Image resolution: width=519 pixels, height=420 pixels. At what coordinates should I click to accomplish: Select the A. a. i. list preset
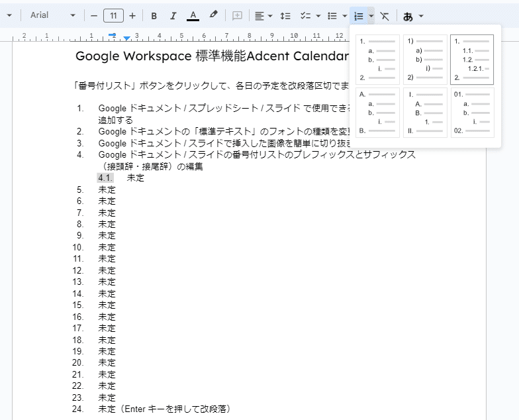point(377,113)
